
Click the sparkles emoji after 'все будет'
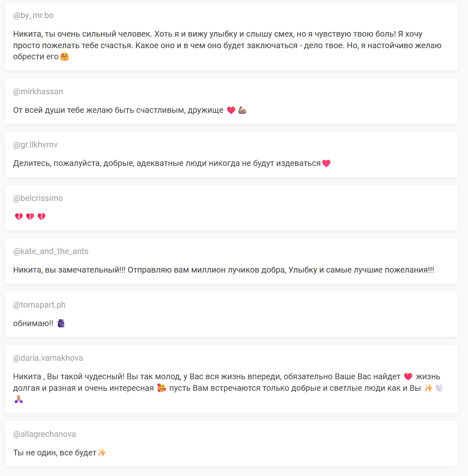[102, 453]
